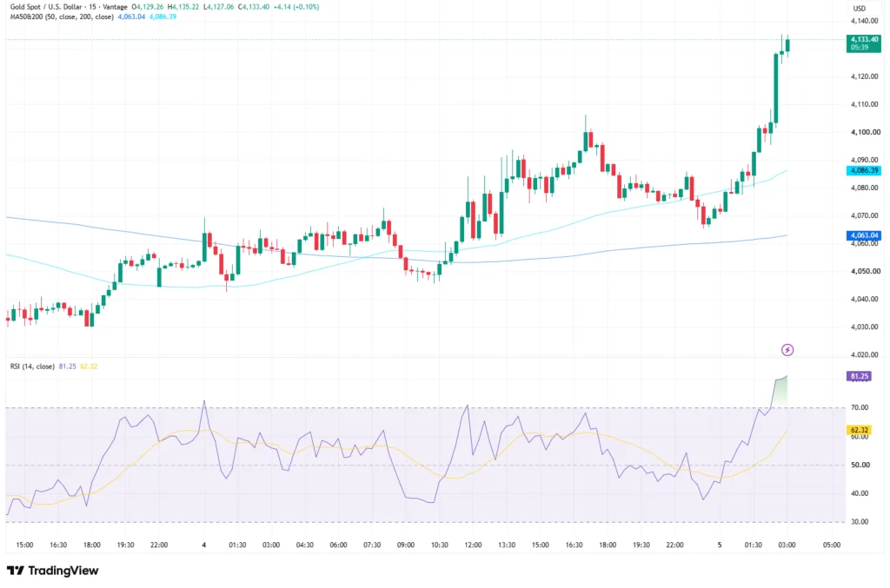Image resolution: width=890 pixels, height=588 pixels.
Task: Open the MA50&200 indicator legend label
Action: pos(62,17)
